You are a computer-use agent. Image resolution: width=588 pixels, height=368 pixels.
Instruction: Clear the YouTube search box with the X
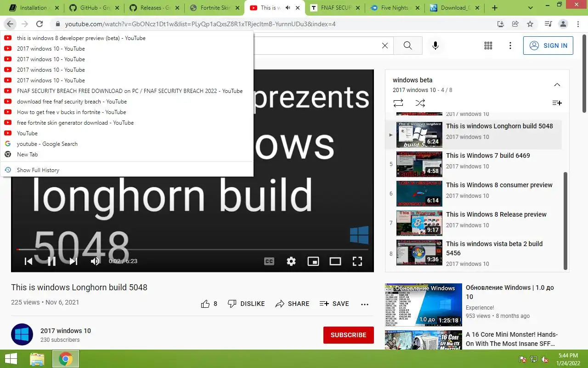coord(385,46)
